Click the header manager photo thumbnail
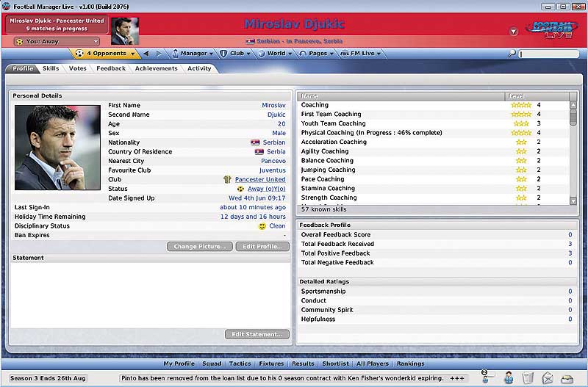The width and height of the screenshot is (588, 387). pyautogui.click(x=125, y=31)
